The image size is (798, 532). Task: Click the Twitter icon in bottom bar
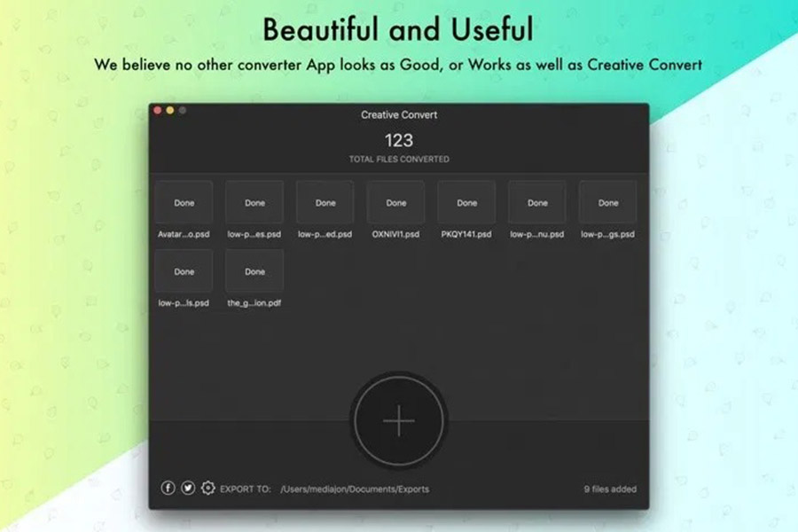click(x=188, y=489)
